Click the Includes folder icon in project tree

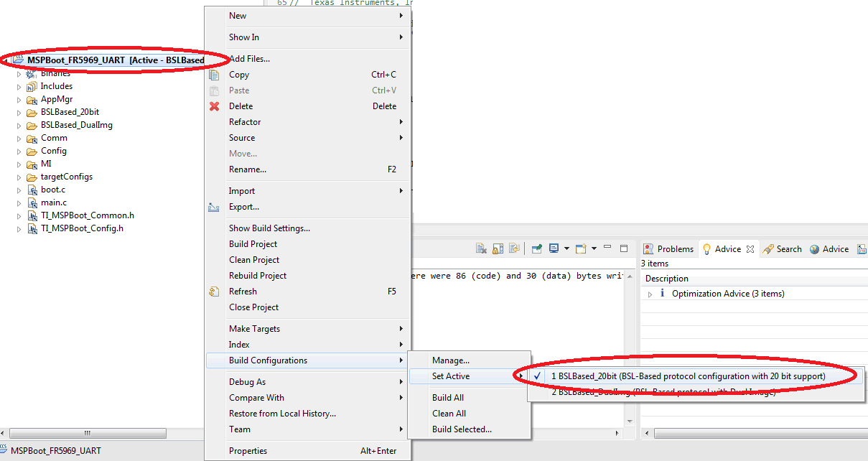click(32, 86)
